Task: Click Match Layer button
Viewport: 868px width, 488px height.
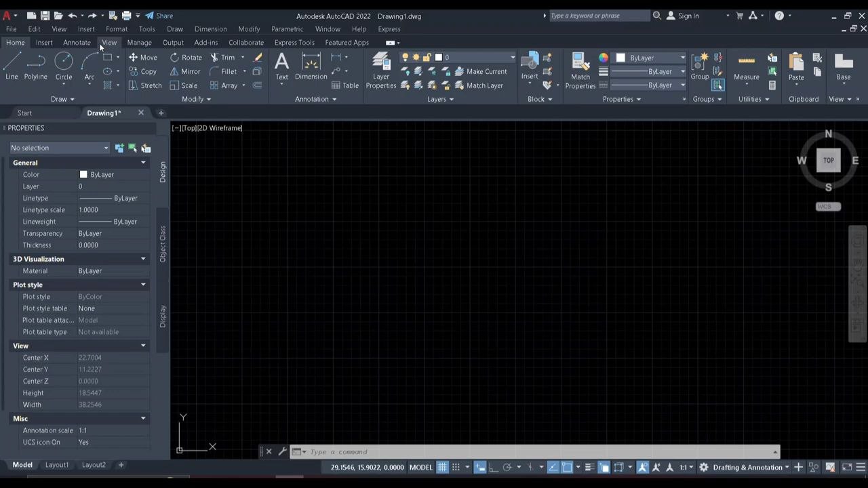Action: click(x=479, y=85)
